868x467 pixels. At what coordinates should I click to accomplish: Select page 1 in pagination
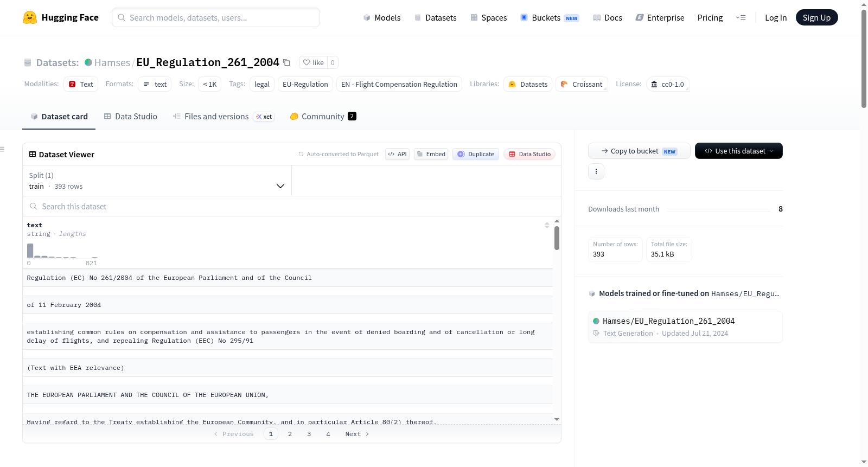click(x=271, y=434)
